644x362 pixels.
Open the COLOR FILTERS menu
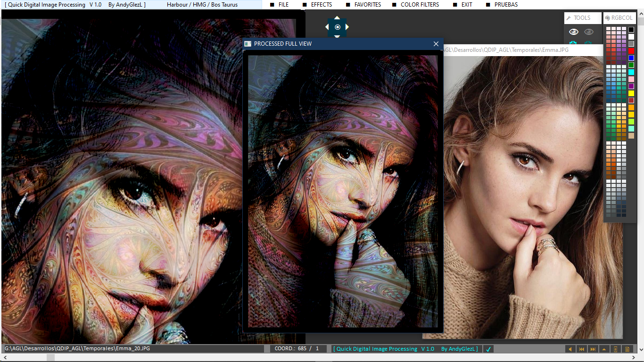[x=419, y=5]
